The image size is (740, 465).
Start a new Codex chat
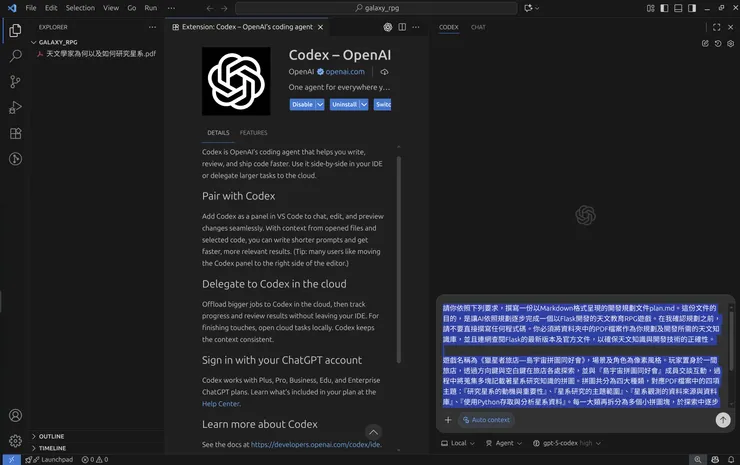705,43
